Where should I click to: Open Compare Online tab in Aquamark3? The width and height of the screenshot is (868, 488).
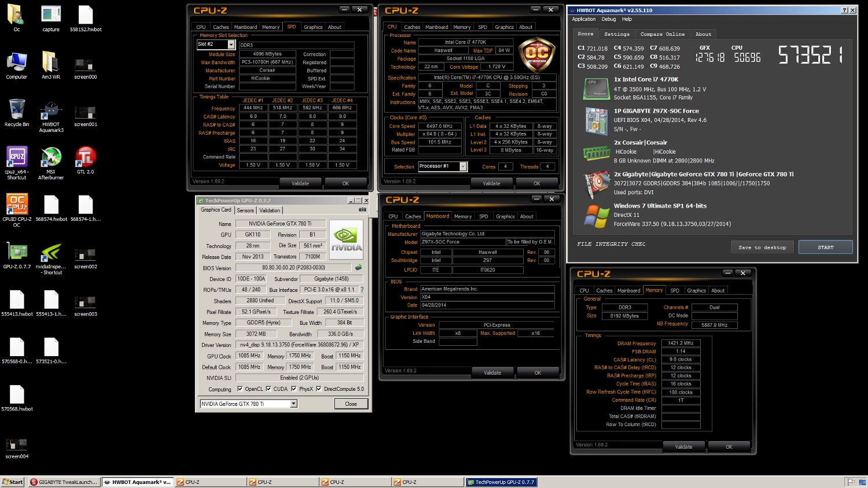pyautogui.click(x=663, y=34)
